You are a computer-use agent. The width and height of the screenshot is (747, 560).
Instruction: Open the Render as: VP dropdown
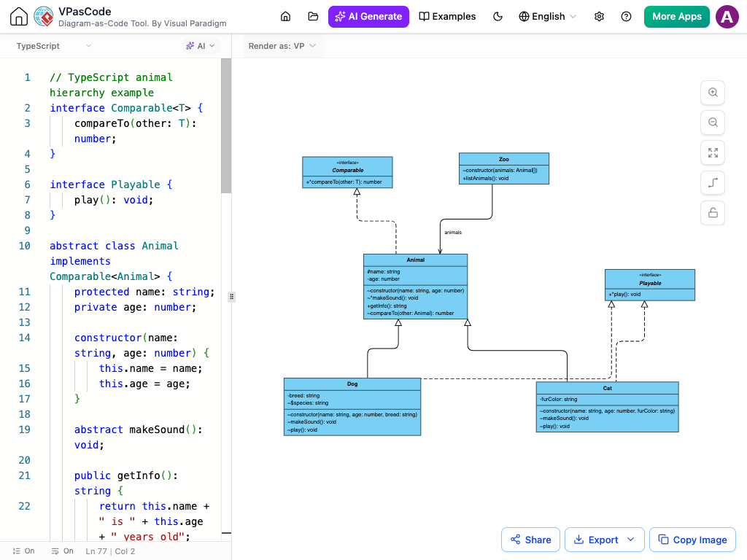click(282, 46)
